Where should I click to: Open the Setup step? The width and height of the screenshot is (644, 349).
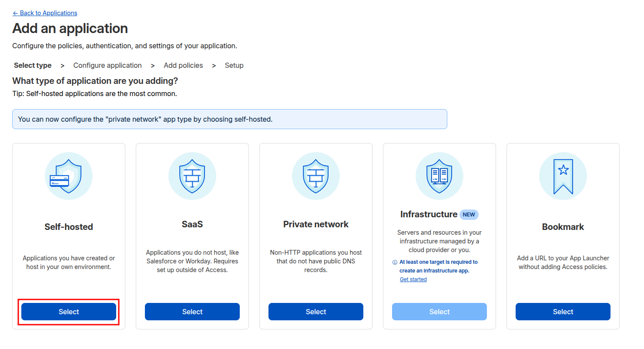point(234,65)
